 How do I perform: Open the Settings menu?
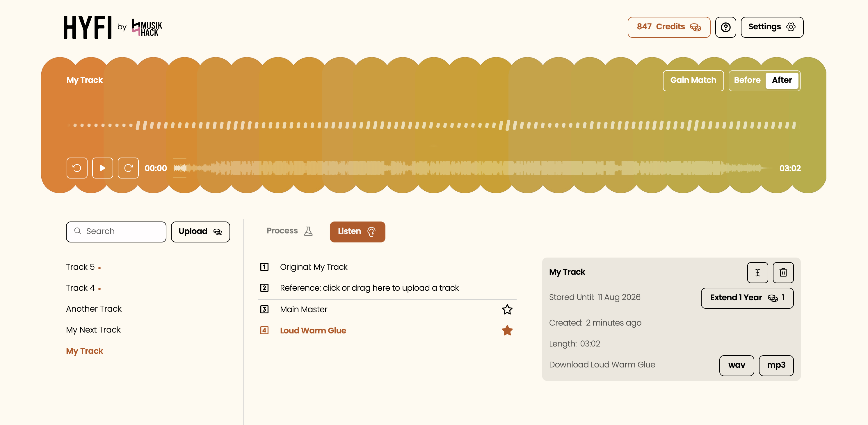point(772,27)
